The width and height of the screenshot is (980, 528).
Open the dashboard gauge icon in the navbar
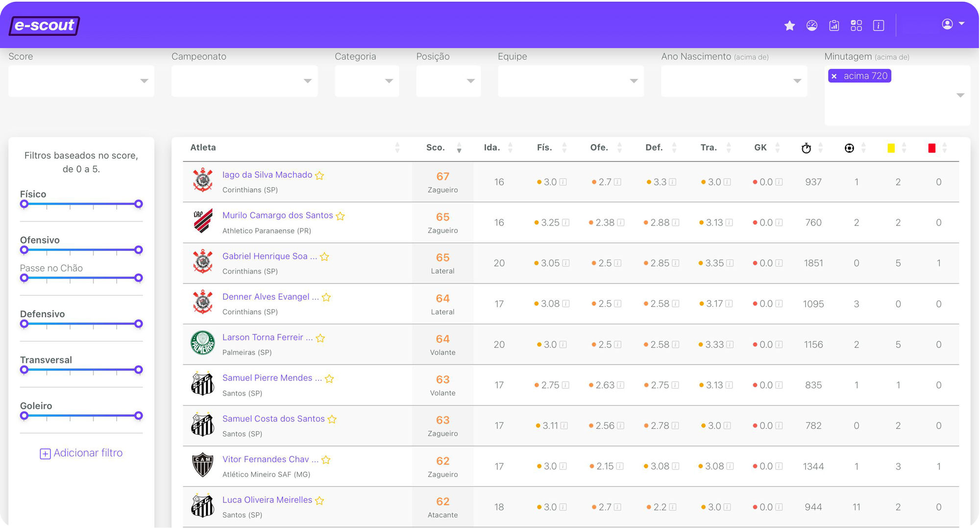pos(812,25)
